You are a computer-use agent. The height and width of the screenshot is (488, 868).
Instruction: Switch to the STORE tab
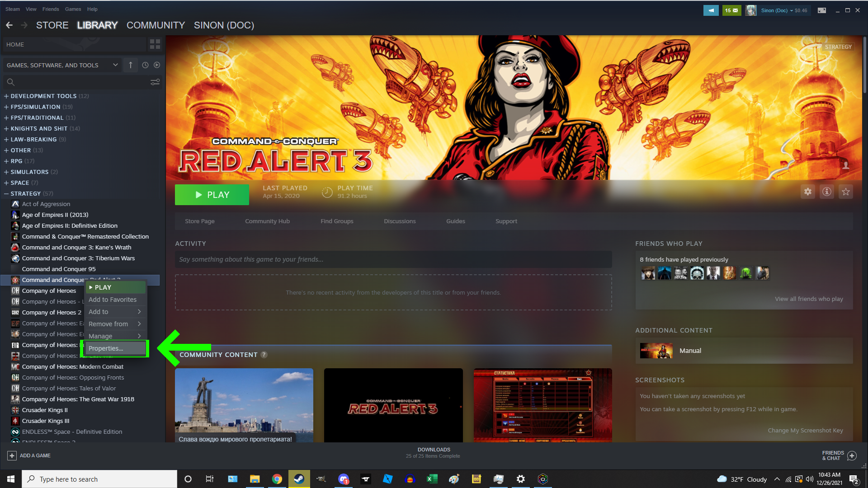(x=52, y=25)
